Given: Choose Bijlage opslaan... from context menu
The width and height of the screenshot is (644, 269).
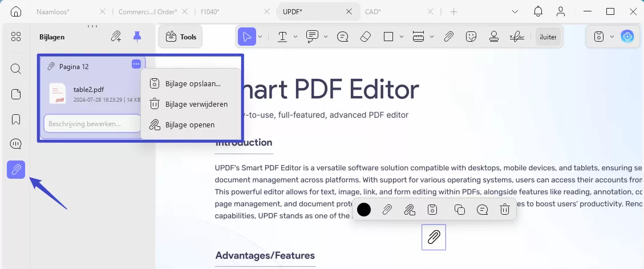Looking at the screenshot, I should coord(191,83).
